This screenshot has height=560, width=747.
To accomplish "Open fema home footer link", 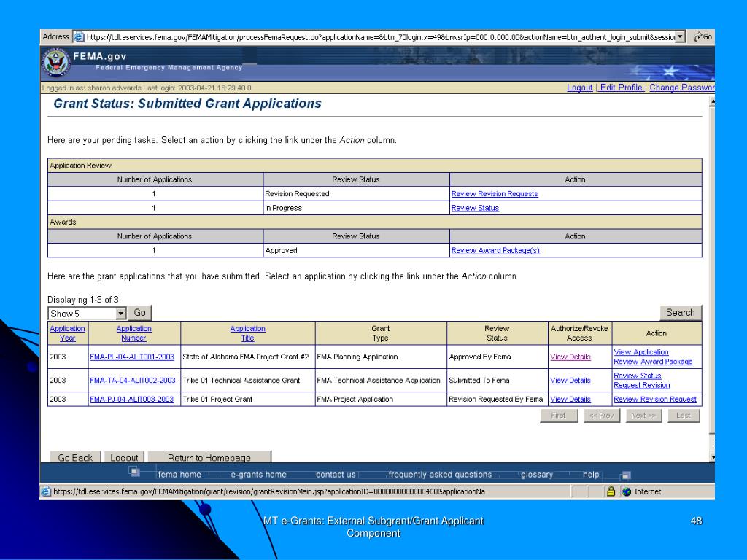I will (179, 475).
